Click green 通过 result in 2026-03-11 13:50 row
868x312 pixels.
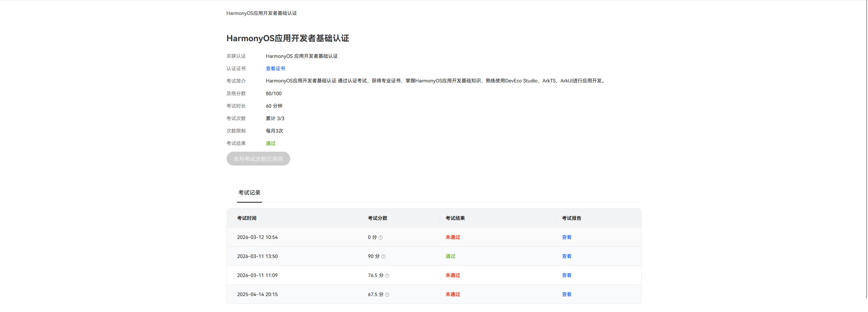tap(450, 256)
